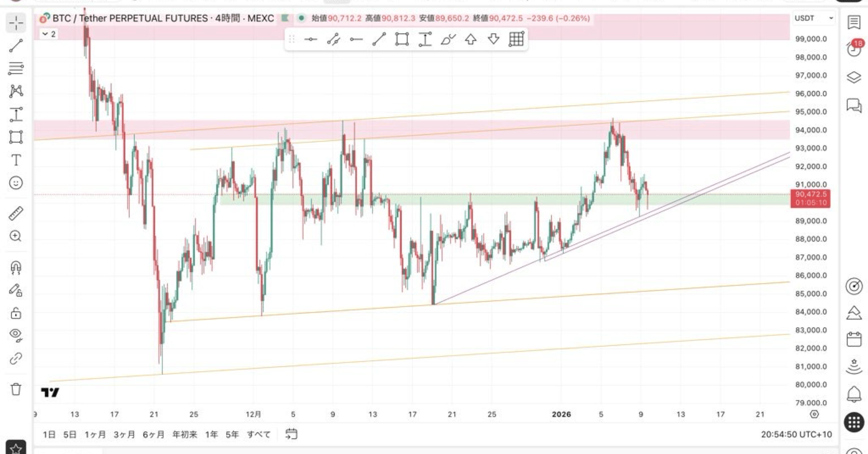This screenshot has width=868, height=454.
Task: Click the 20:54:50 UTC+10 timezone
Action: 796,435
